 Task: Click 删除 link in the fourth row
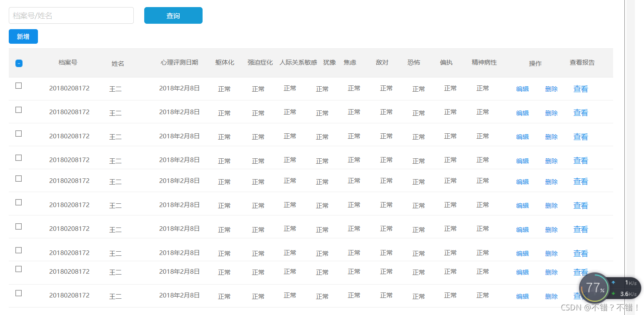(551, 161)
